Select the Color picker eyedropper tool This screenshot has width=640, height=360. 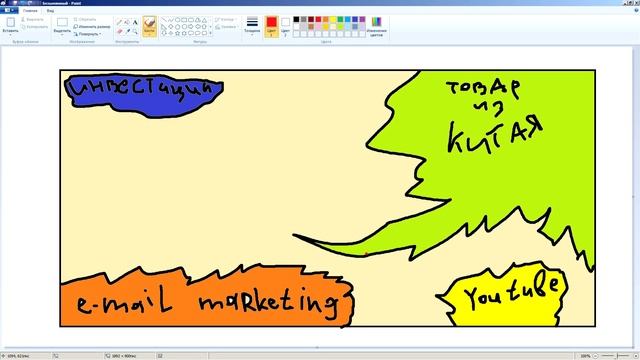(127, 31)
